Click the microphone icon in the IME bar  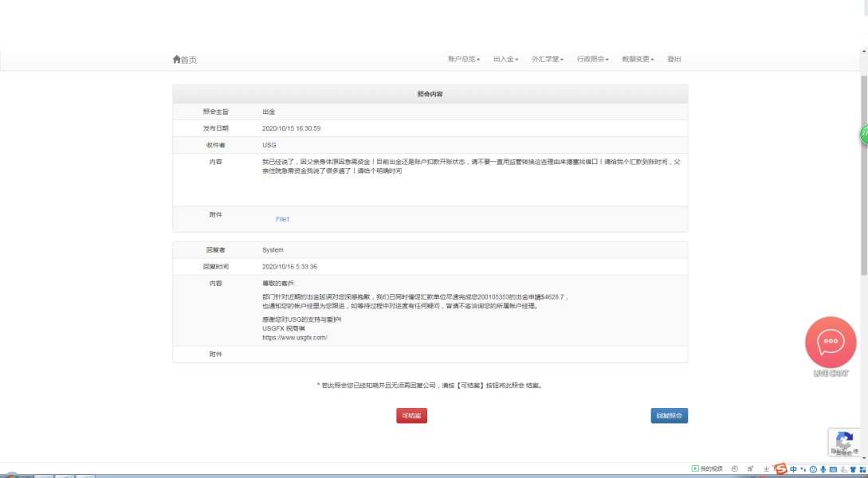coord(823,469)
